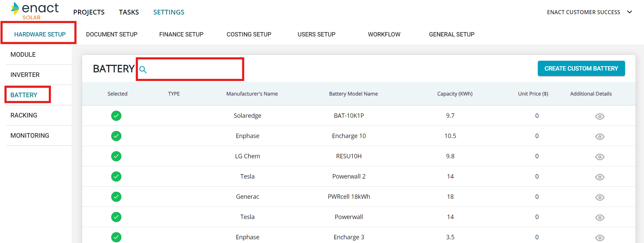The width and height of the screenshot is (644, 243).
Task: Click the PWRcell 18kWh model name
Action: 349,197
